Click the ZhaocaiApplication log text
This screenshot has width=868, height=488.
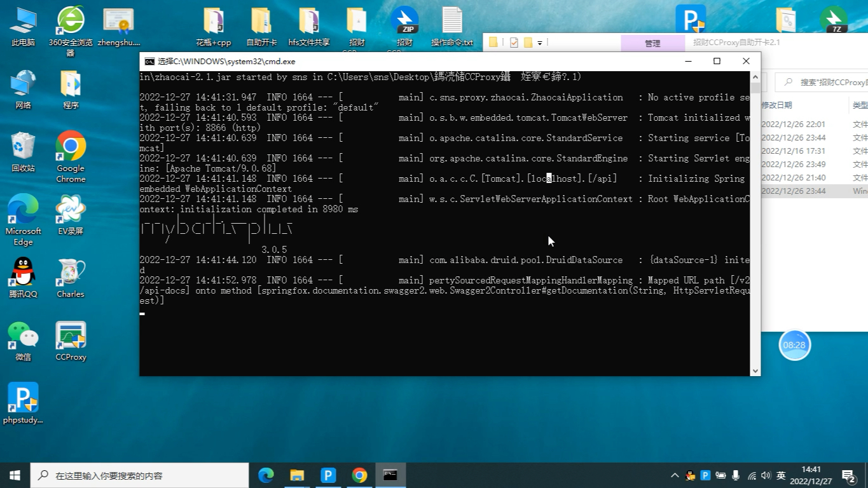click(527, 97)
